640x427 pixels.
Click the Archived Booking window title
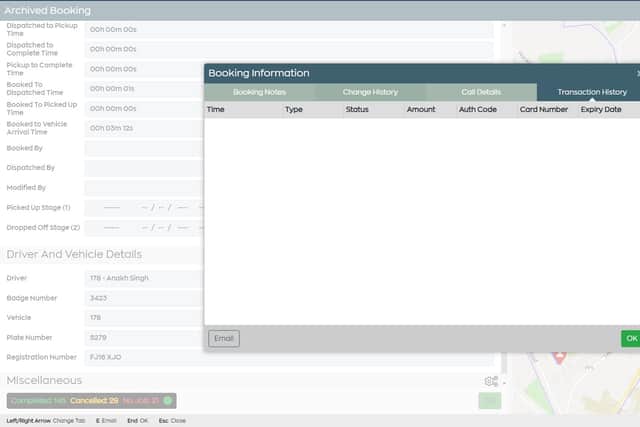click(x=47, y=11)
